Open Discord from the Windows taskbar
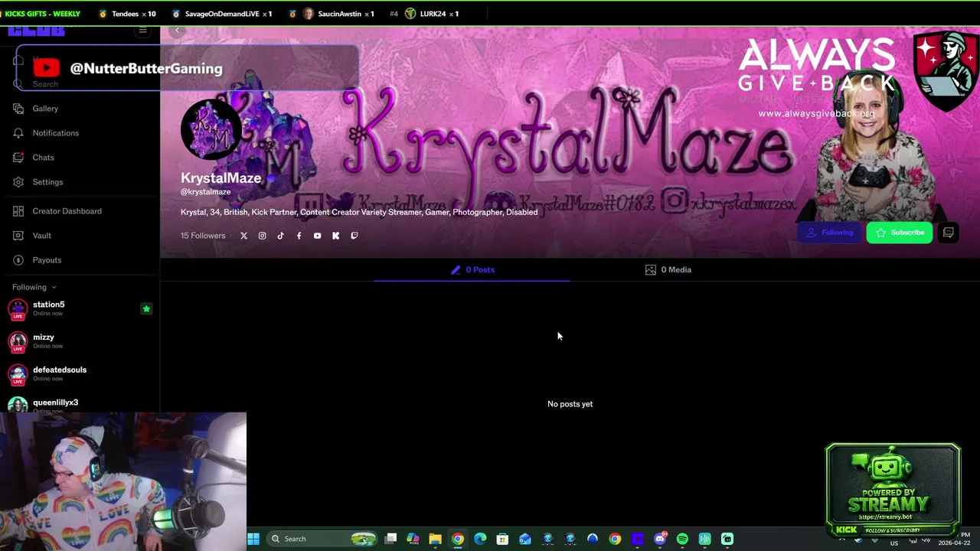This screenshot has height=551, width=980. click(660, 539)
